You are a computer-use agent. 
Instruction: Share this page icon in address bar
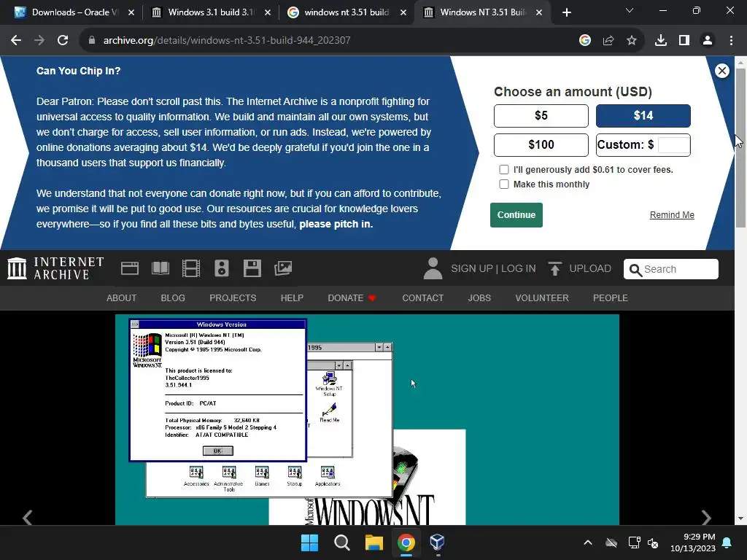coord(608,41)
